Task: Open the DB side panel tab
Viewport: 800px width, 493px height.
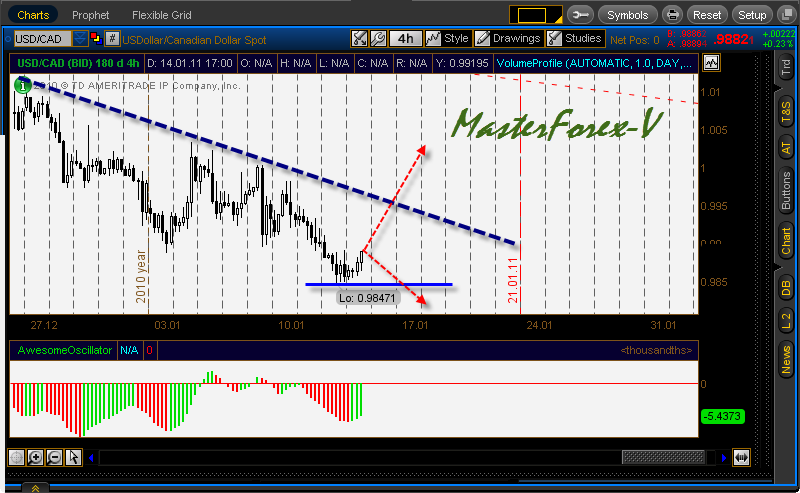Action: (x=786, y=288)
